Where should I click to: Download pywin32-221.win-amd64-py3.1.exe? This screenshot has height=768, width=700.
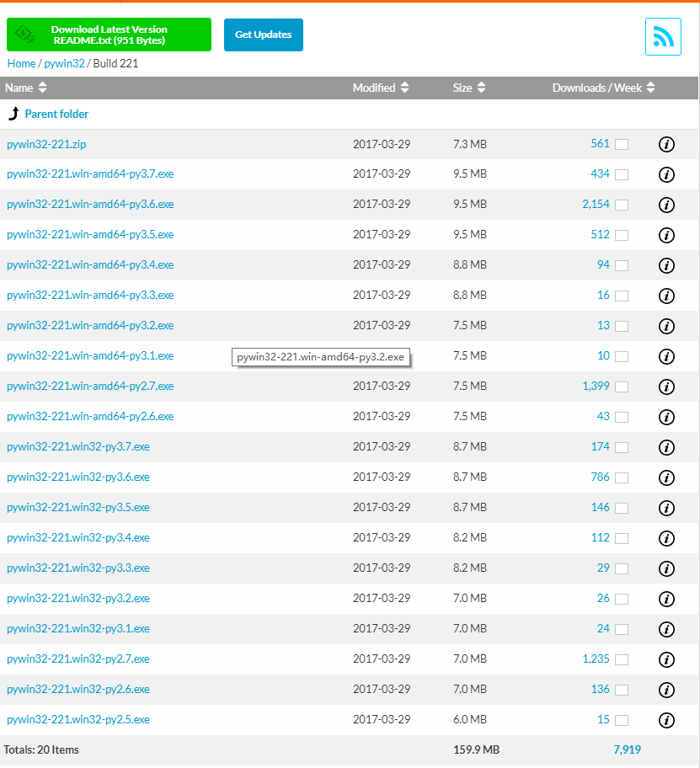[x=90, y=355]
